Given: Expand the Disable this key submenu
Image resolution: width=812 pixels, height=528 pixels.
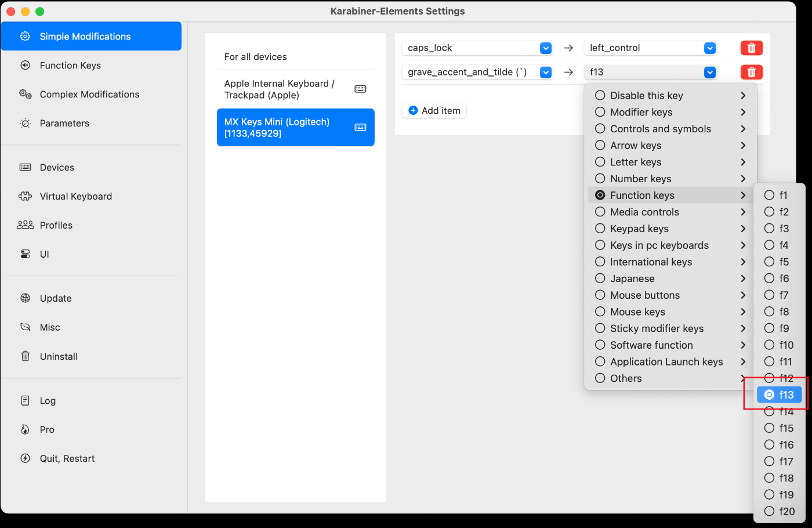Looking at the screenshot, I should point(743,95).
